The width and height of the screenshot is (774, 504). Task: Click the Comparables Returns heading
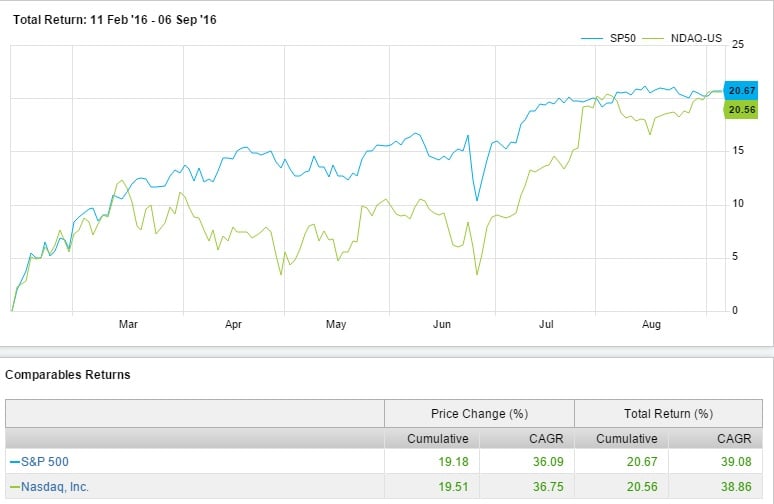tap(68, 375)
